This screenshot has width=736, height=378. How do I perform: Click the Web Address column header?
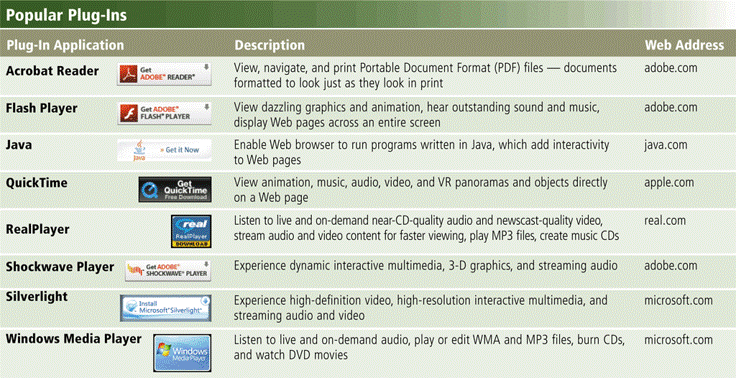pyautogui.click(x=684, y=45)
